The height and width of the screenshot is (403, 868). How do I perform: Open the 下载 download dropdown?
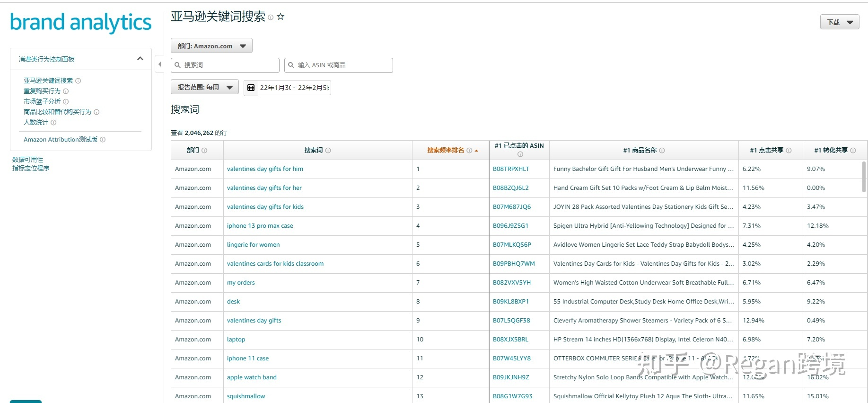click(839, 22)
